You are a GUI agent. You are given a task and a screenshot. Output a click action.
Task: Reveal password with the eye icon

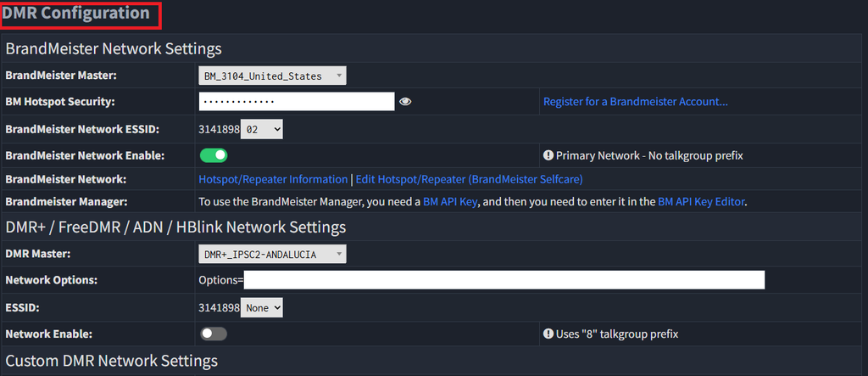(405, 102)
